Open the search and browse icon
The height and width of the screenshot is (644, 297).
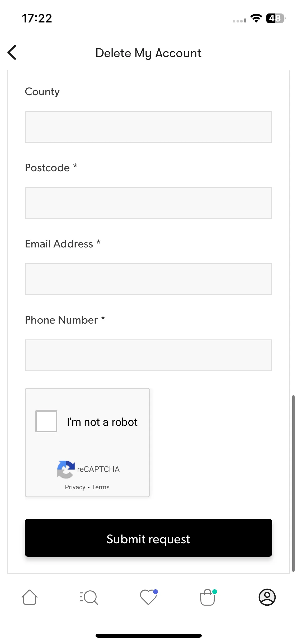coord(89,597)
